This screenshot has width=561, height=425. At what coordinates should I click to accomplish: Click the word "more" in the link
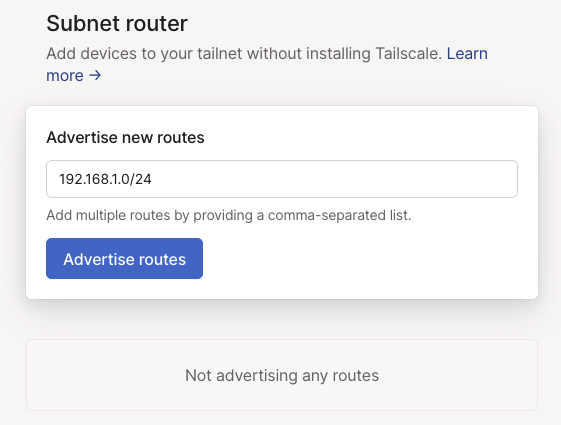click(65, 76)
